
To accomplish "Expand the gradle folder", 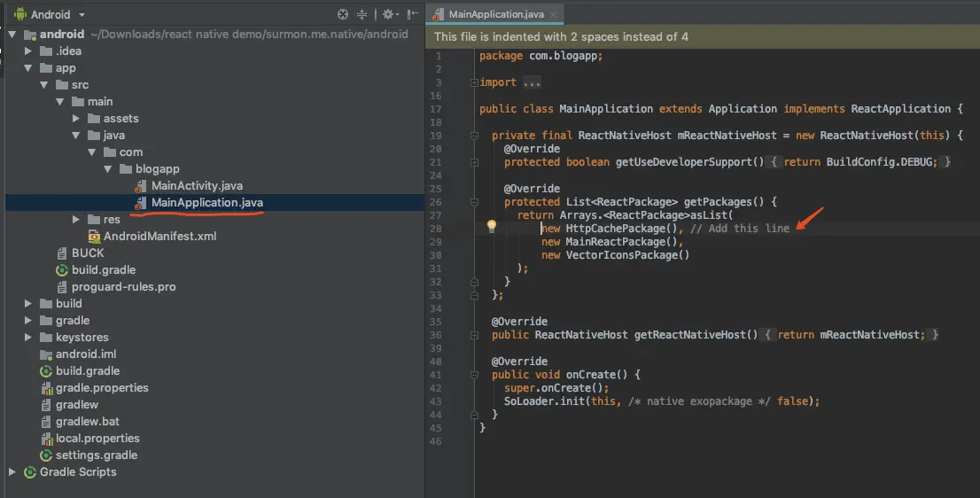I will pos(28,321).
